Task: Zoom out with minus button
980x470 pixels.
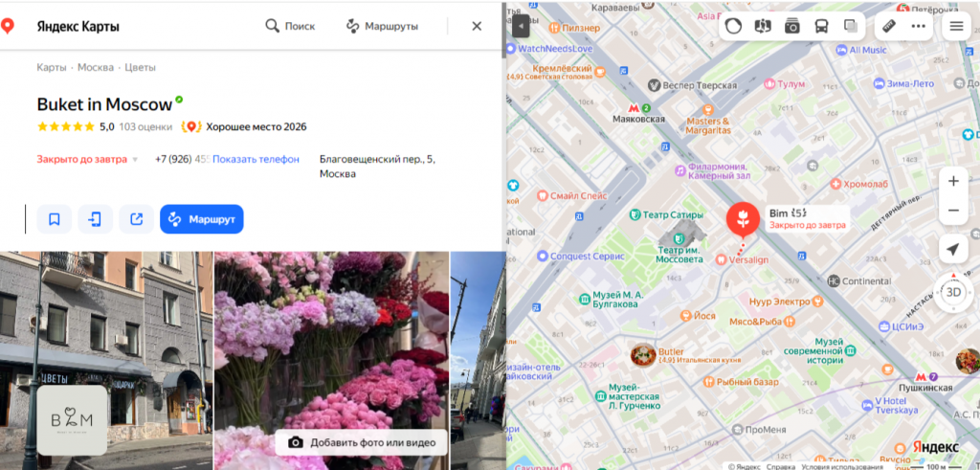Action: [953, 211]
